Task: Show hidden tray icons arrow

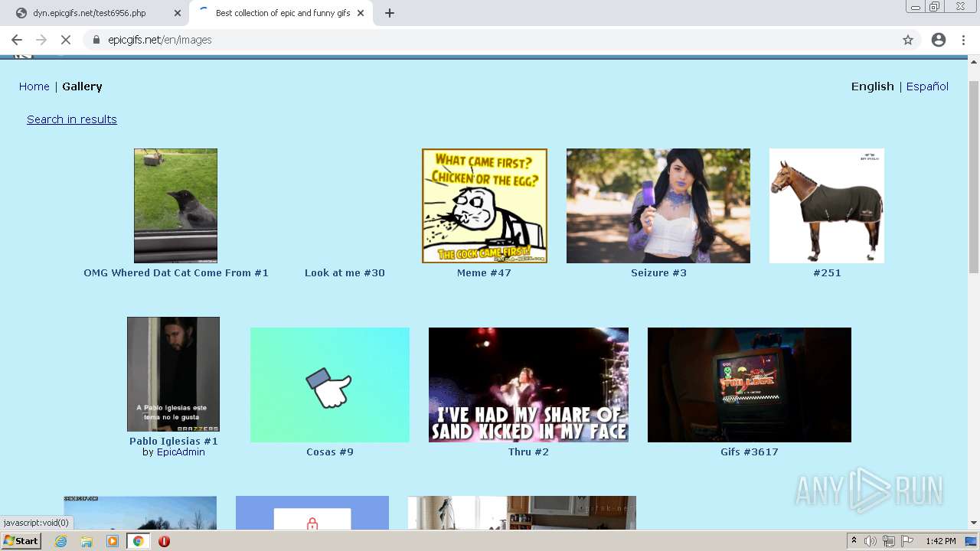Action: coord(854,541)
